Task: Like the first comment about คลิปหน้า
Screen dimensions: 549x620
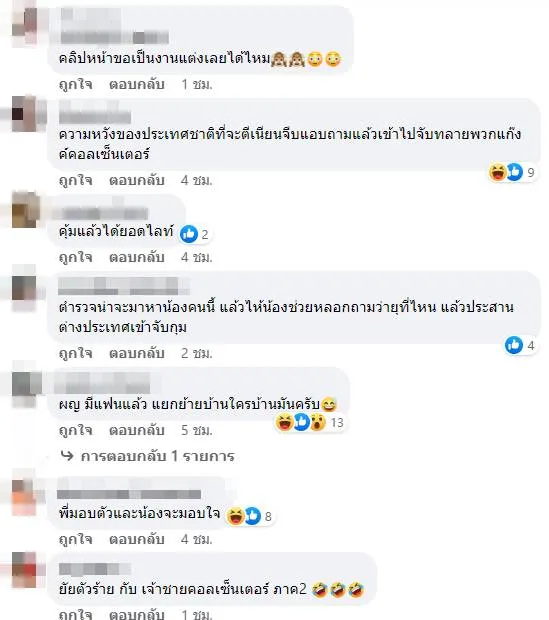Action: coord(76,84)
